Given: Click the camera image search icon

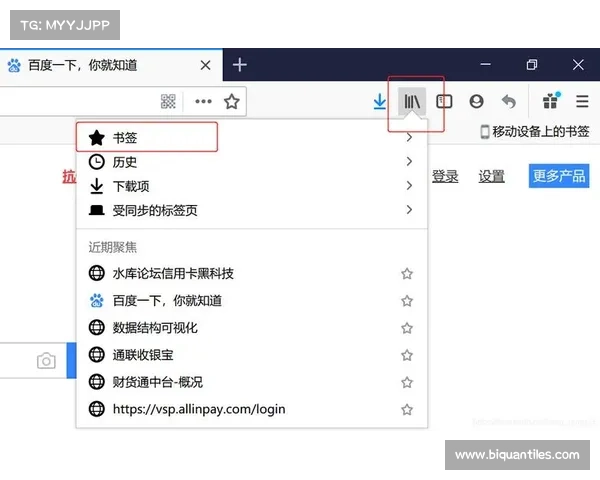Looking at the screenshot, I should pyautogui.click(x=46, y=361).
